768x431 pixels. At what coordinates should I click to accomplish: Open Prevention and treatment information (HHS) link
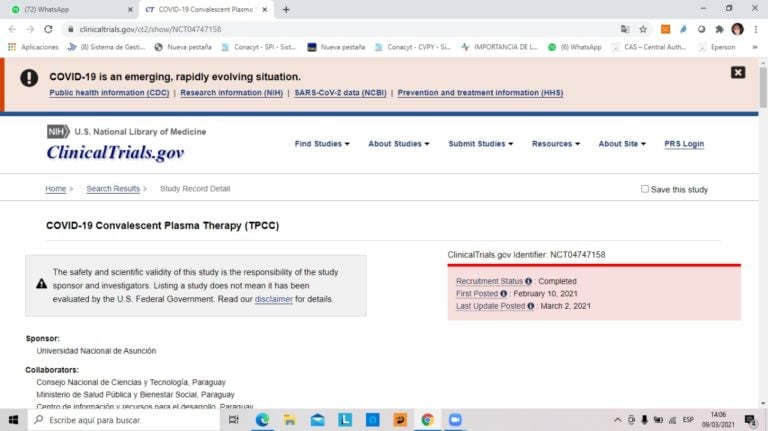pyautogui.click(x=480, y=93)
